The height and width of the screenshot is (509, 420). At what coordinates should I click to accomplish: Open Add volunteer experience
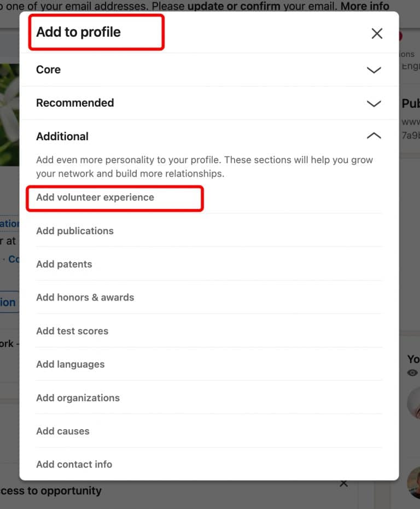click(x=95, y=198)
